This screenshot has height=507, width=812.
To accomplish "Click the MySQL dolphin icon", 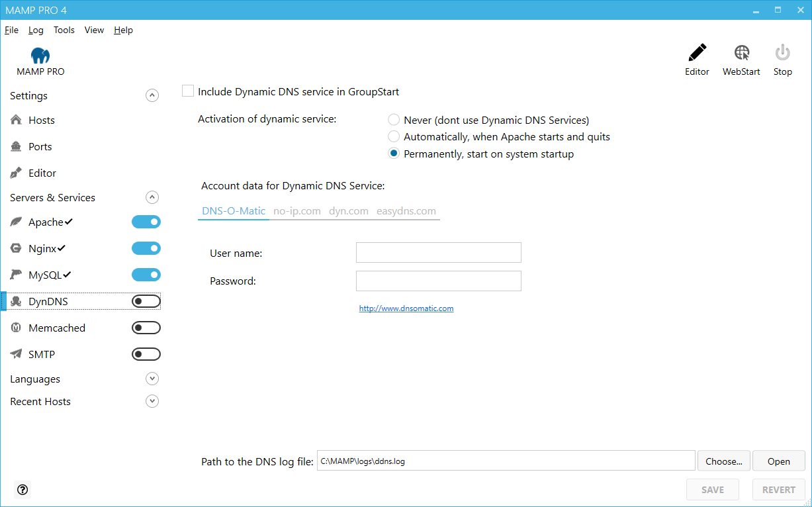I will (17, 275).
